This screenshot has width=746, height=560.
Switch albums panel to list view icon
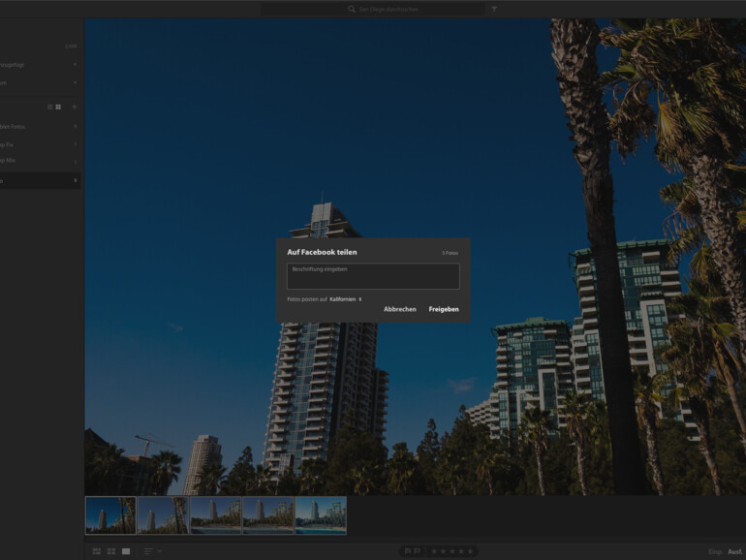click(50, 107)
